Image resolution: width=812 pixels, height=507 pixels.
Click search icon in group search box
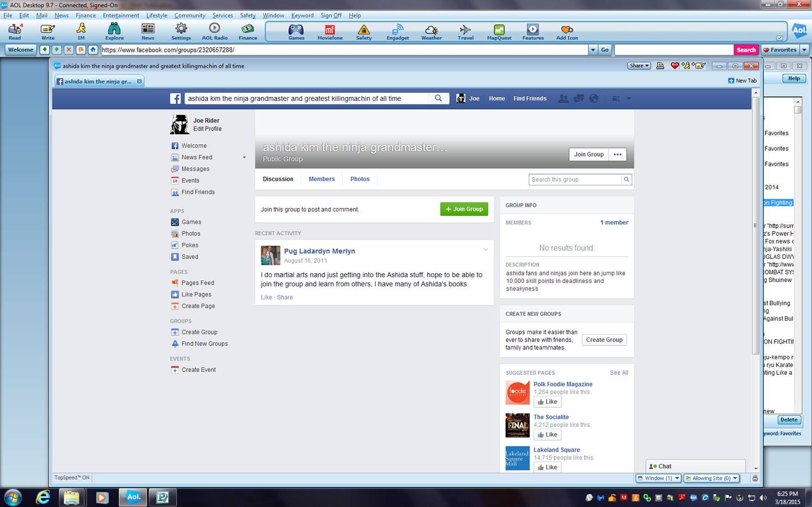(627, 180)
